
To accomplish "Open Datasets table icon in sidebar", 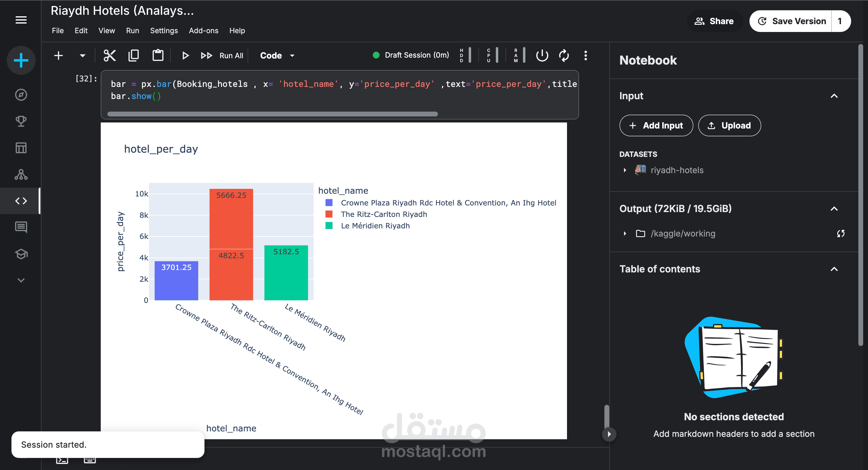I will click(x=21, y=148).
